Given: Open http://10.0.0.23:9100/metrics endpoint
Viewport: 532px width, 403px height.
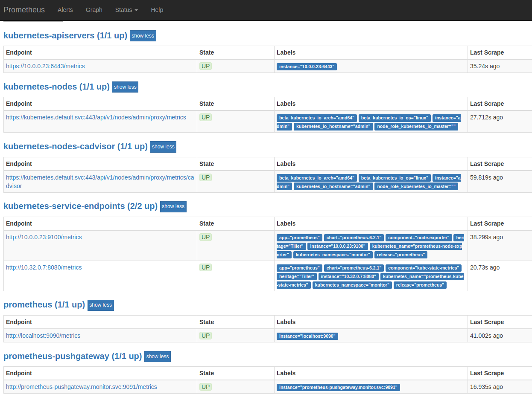Looking at the screenshot, I should (44, 237).
